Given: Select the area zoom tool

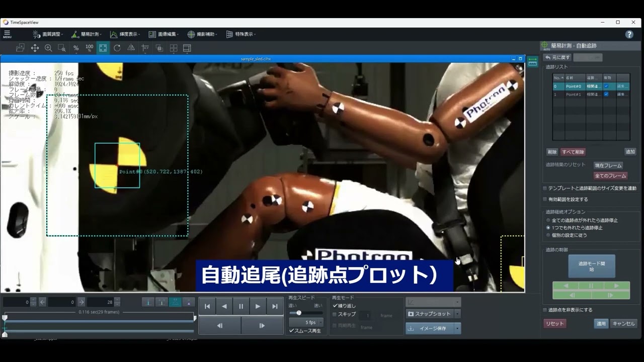Looking at the screenshot, I should click(62, 48).
